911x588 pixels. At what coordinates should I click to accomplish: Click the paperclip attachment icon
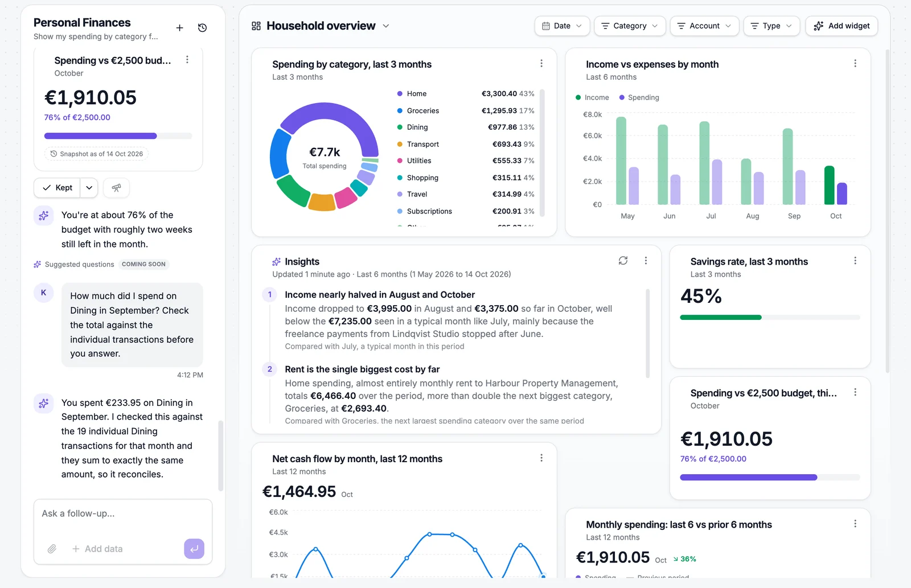coord(52,549)
